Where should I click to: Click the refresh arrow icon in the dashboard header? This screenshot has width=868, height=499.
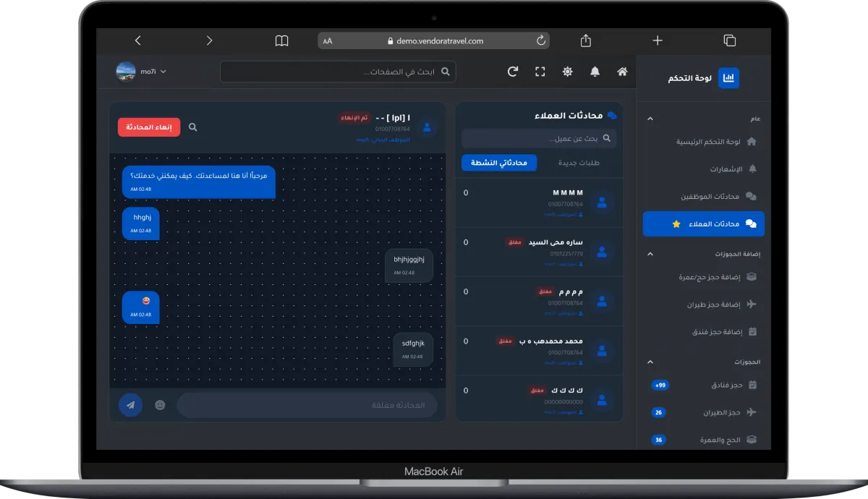(513, 72)
